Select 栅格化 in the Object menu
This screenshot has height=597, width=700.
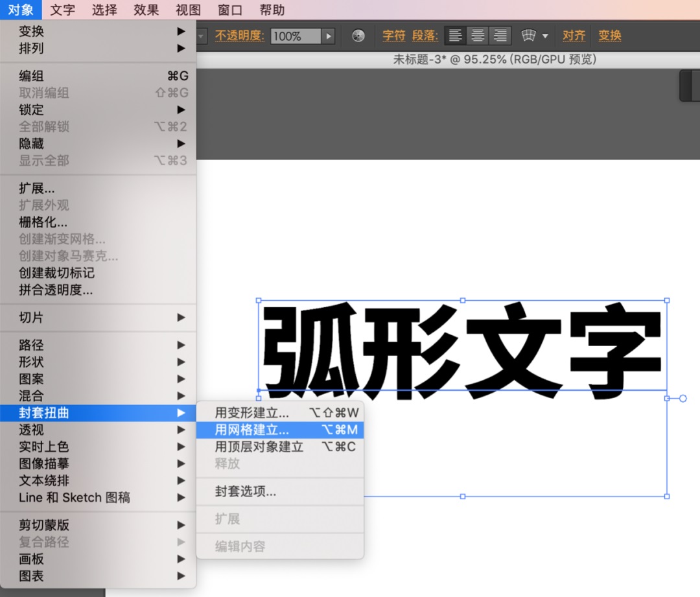coord(36,222)
